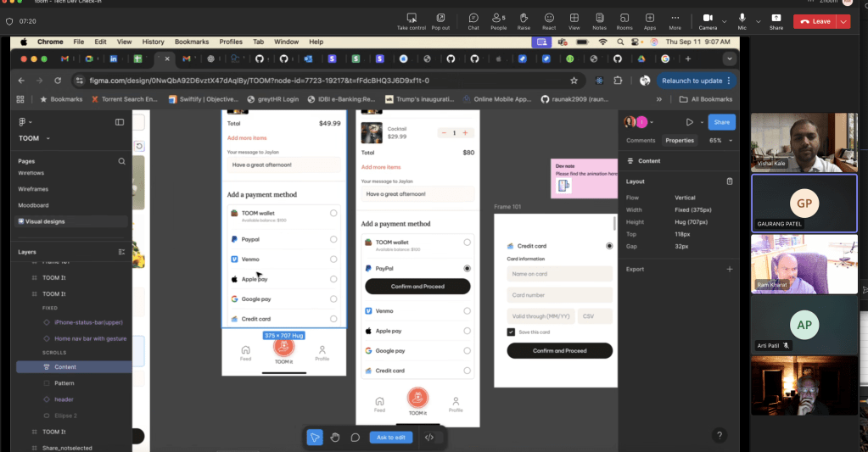
Task: Select the Move tool in bottom toolbar
Action: [x=315, y=438]
